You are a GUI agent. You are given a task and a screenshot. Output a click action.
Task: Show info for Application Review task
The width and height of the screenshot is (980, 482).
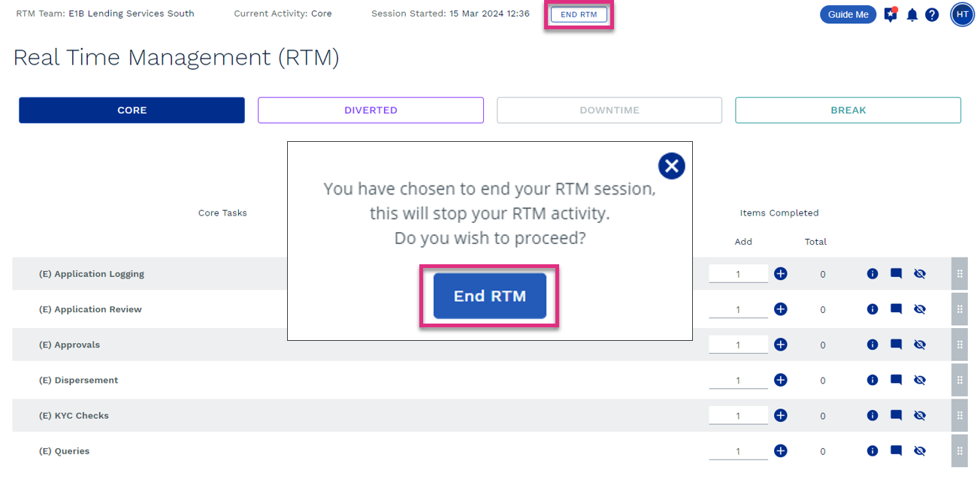point(873,309)
